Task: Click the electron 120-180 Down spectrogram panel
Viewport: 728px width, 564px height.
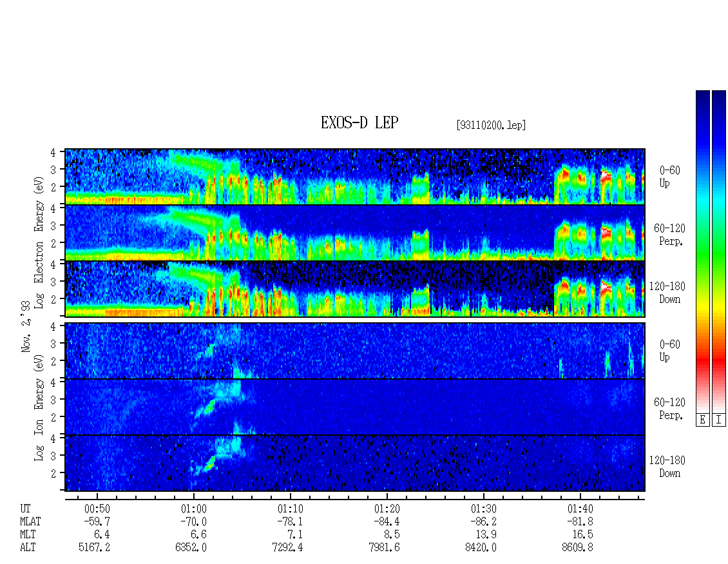Action: coord(355,289)
